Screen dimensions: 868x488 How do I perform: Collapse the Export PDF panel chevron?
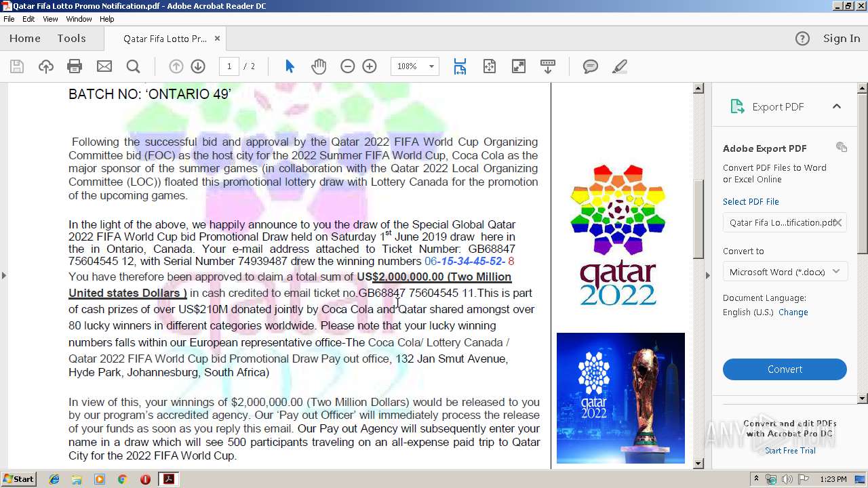pyautogui.click(x=837, y=106)
